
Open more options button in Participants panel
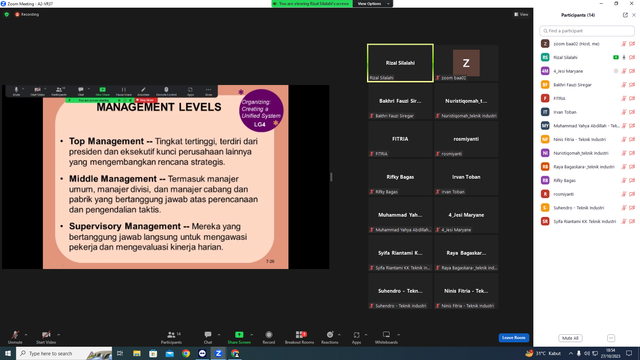(611, 338)
